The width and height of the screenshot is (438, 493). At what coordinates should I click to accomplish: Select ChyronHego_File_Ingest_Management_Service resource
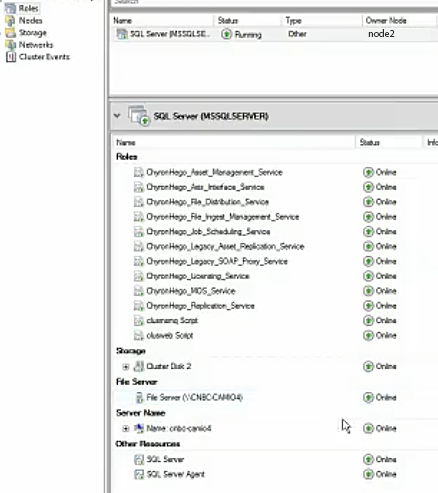[x=223, y=217]
